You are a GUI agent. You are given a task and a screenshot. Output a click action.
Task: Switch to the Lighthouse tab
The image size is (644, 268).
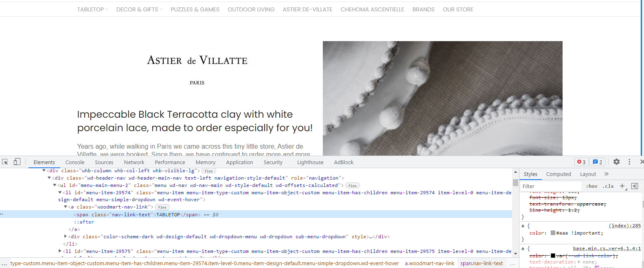click(x=310, y=162)
